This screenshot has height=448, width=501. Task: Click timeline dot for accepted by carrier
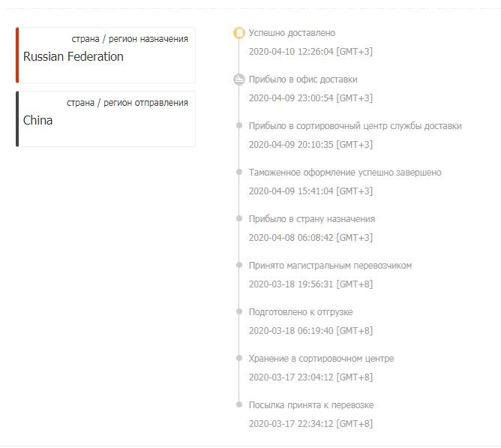239,266
